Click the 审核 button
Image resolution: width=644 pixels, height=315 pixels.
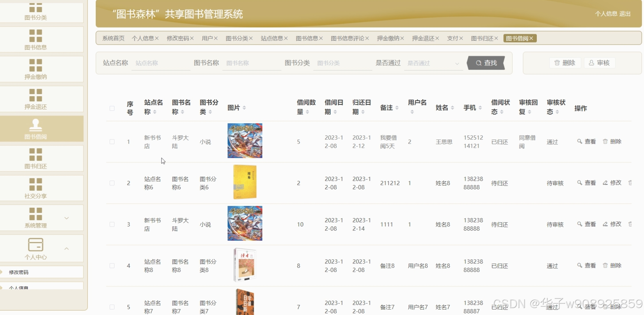[599, 63]
